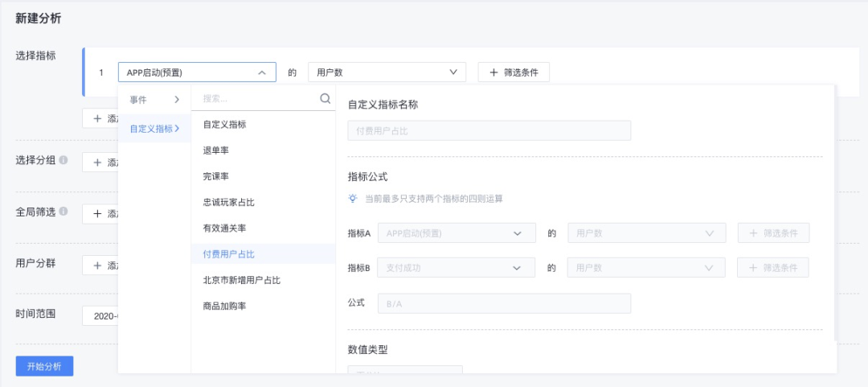Click the lightbulb tip icon under 指标公式
Screen dimensions: 868x387
coord(353,198)
